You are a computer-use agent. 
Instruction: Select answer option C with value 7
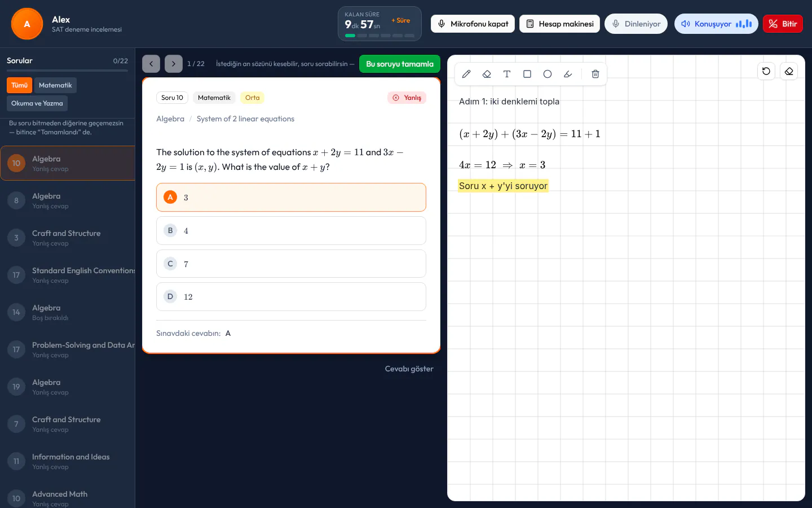click(x=291, y=264)
